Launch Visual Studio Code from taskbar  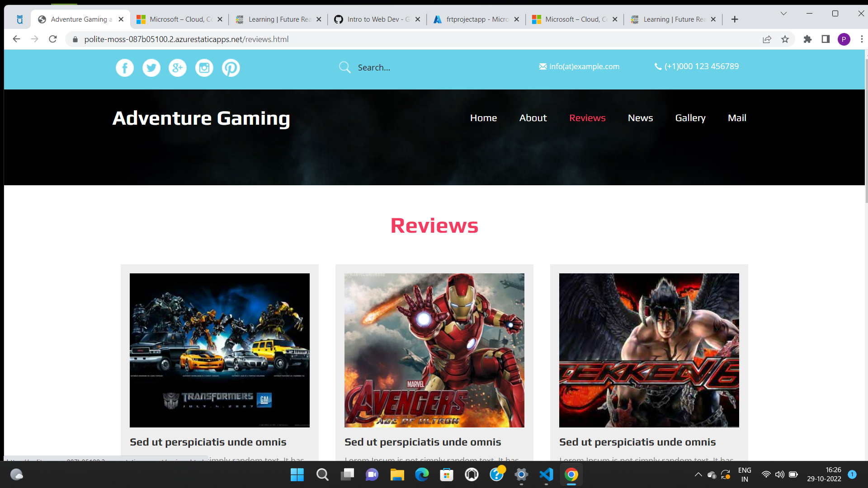pyautogui.click(x=546, y=474)
